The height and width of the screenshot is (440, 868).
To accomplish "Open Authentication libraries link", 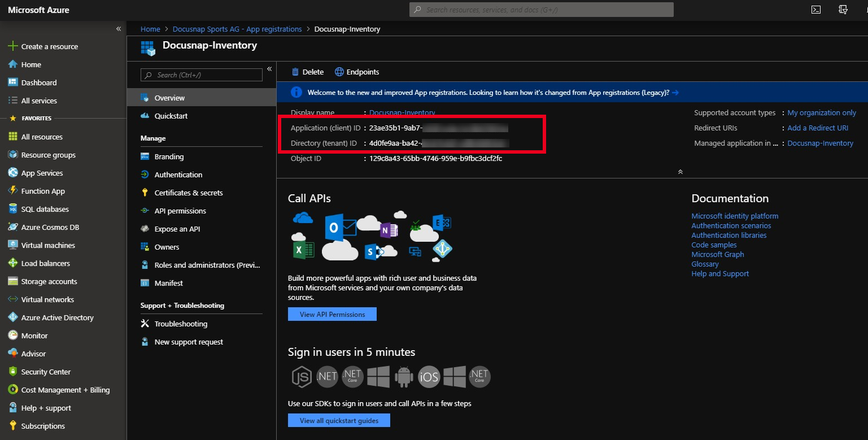I will click(x=729, y=235).
